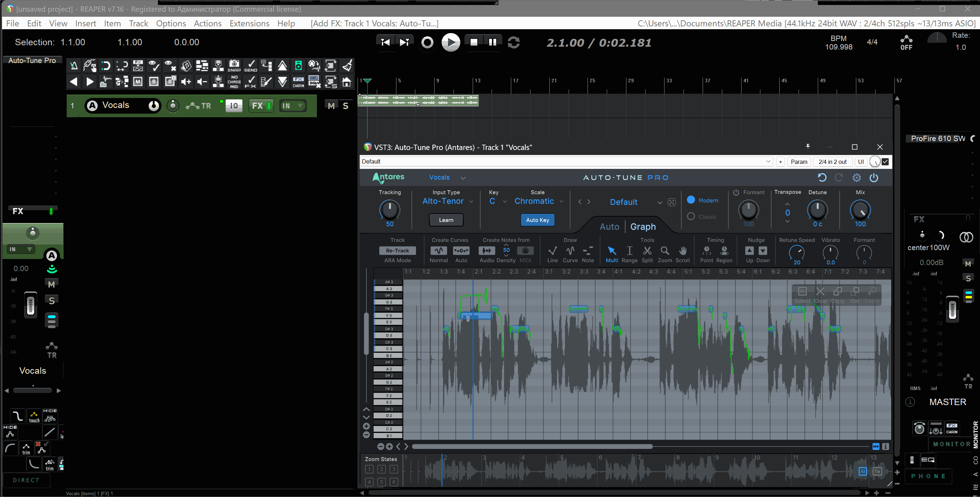Image resolution: width=980 pixels, height=497 pixels.
Task: Click the Auto-Tune undo arrow
Action: click(822, 177)
